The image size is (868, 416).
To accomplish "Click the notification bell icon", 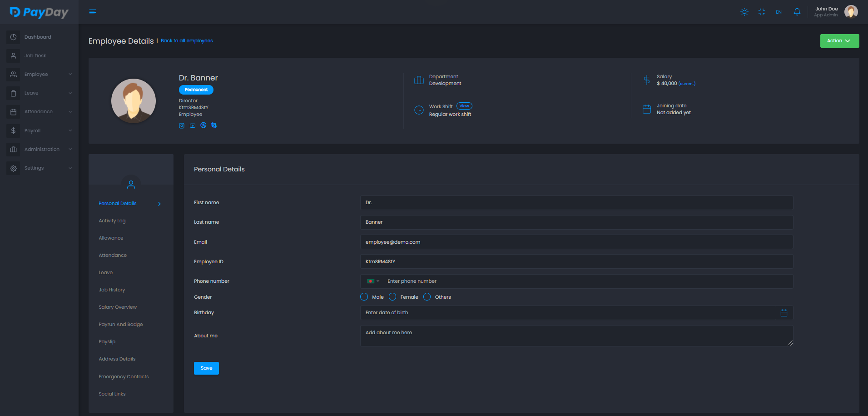I will click(x=797, y=12).
